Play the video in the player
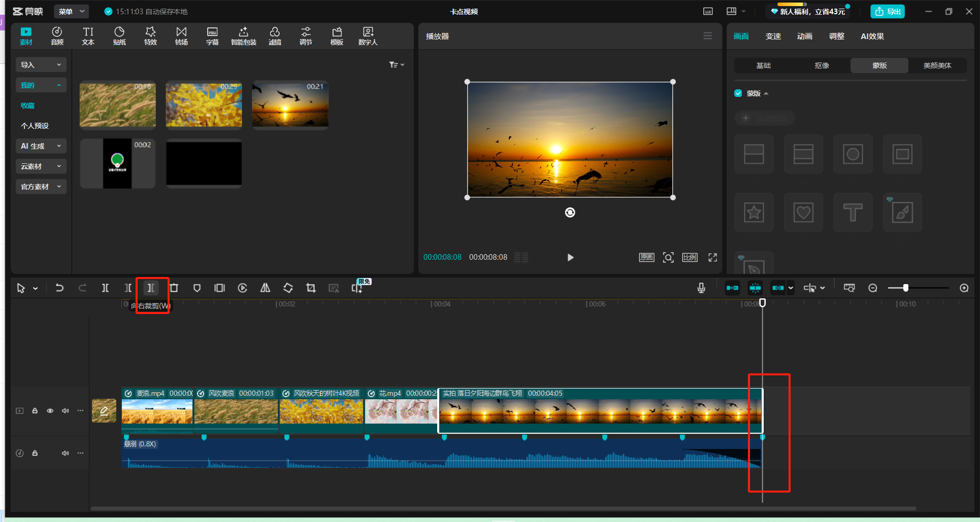This screenshot has height=522, width=980. pyautogui.click(x=570, y=258)
